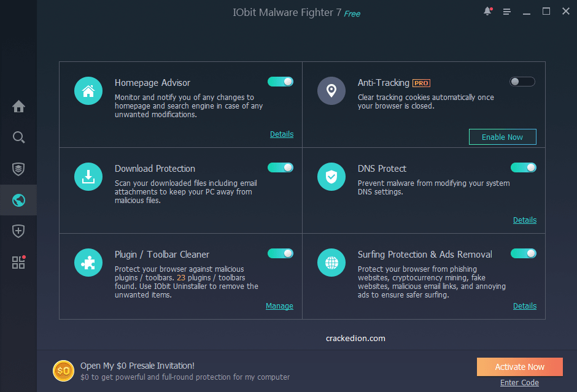Click the Plugin / Toolbar Cleaner puzzle icon
Viewport: 577px width, 392px height.
[88, 263]
